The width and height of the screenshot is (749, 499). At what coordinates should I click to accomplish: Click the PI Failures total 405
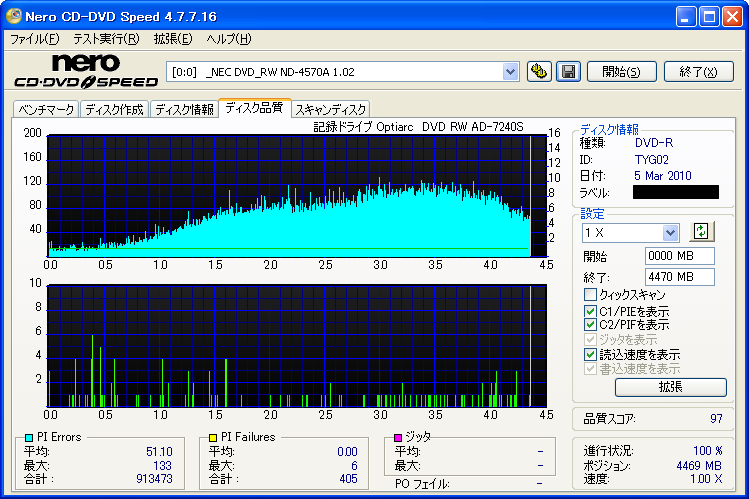[348, 478]
